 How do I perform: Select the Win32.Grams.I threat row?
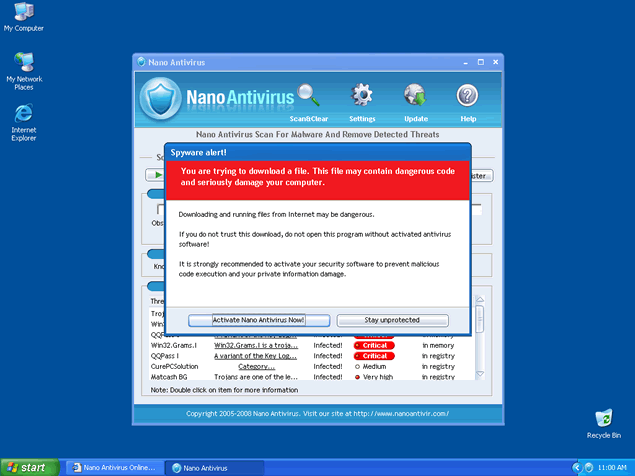(175, 345)
